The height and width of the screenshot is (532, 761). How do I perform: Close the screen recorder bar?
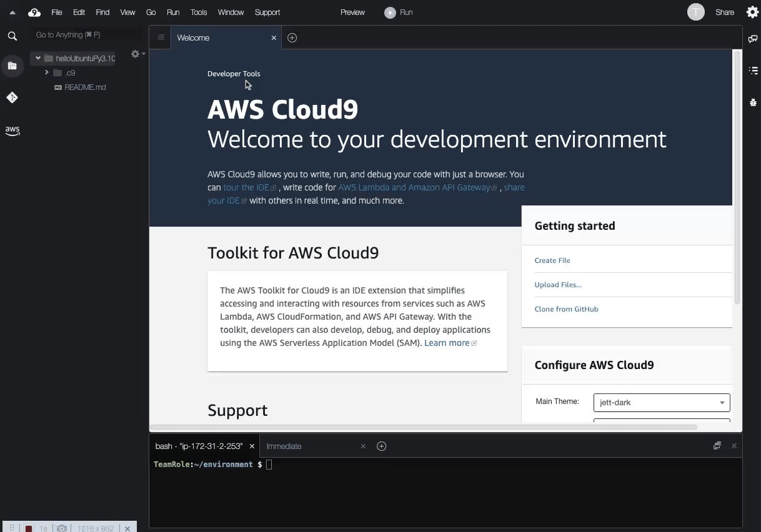[x=127, y=528]
